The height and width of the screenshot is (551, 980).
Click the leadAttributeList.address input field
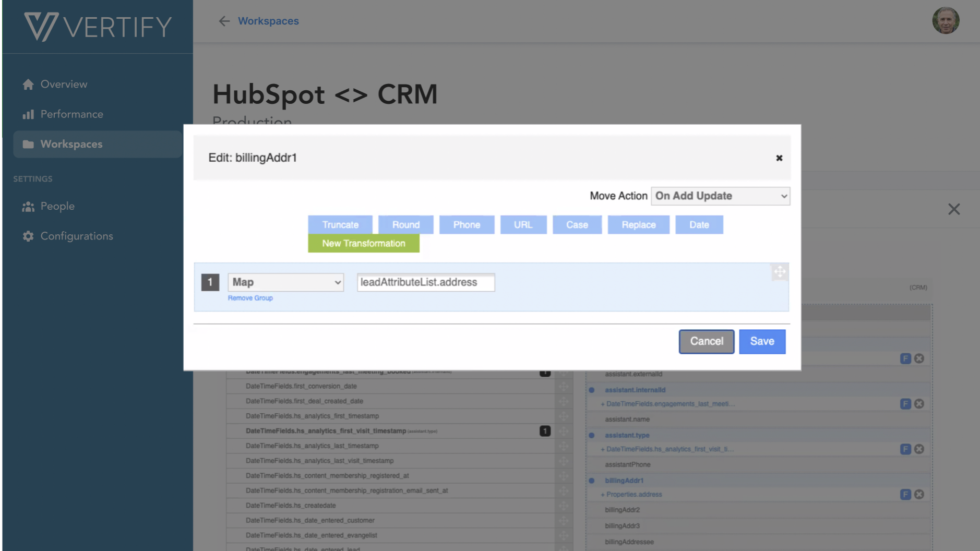pyautogui.click(x=425, y=282)
